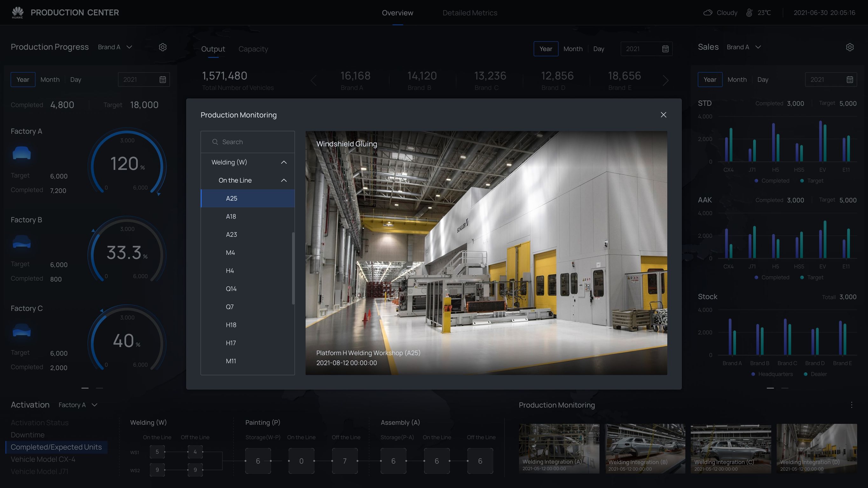
Task: Open the Brand A dropdown in Production Progress
Action: (115, 47)
